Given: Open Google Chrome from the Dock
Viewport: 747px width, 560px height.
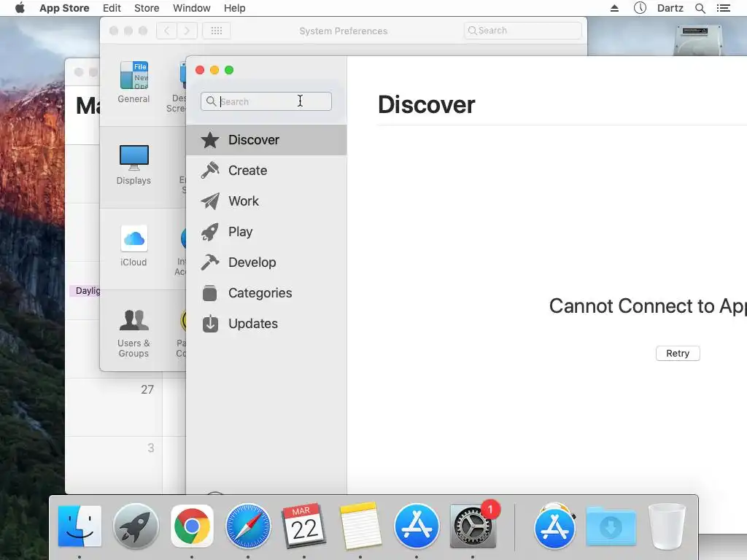Looking at the screenshot, I should tap(192, 526).
